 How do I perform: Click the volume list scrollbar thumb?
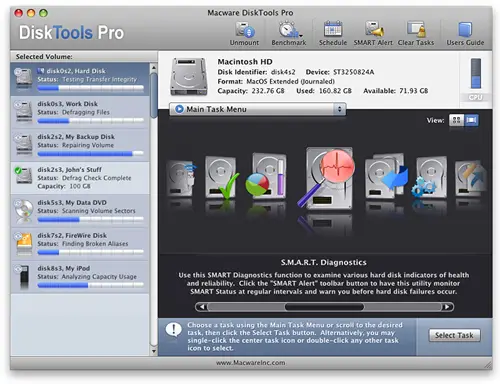[154, 95]
